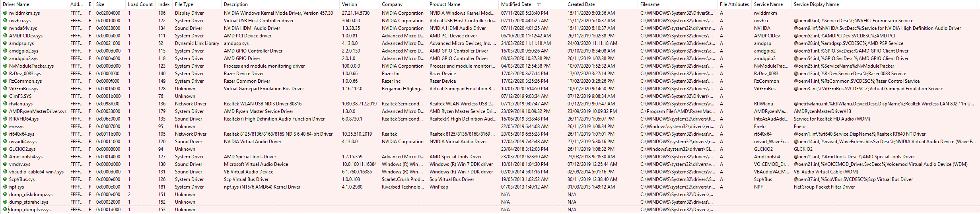
Task: Click NetGroup Packet Filter Driver service name
Action: coord(824,187)
